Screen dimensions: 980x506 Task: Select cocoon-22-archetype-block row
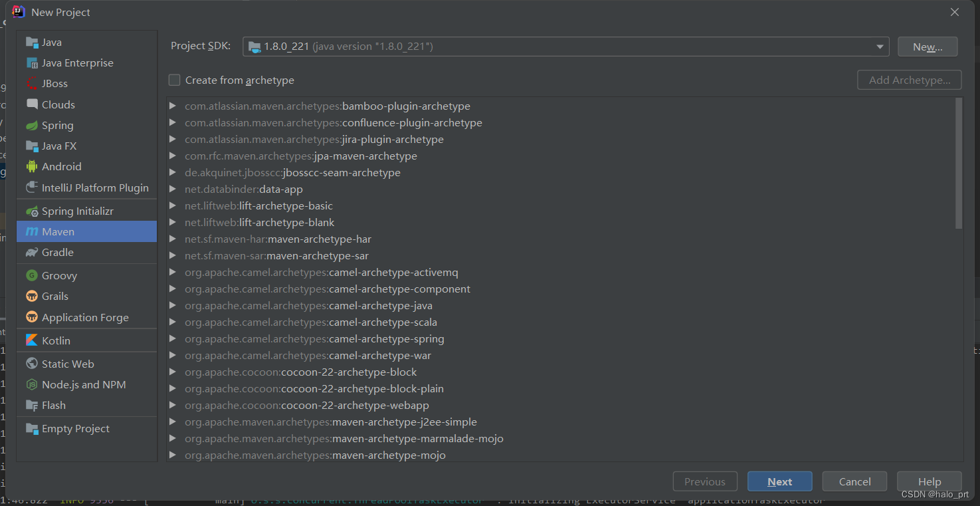point(561,372)
